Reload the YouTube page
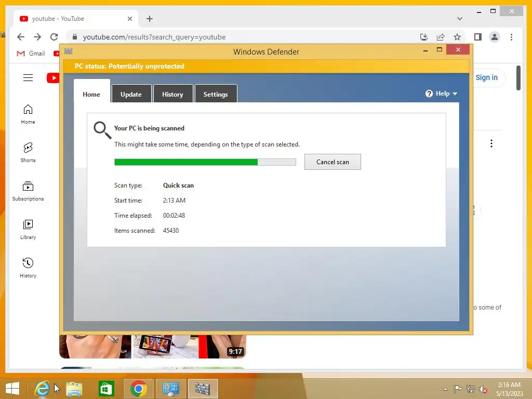Screen dimensions: 532x399 [54, 37]
